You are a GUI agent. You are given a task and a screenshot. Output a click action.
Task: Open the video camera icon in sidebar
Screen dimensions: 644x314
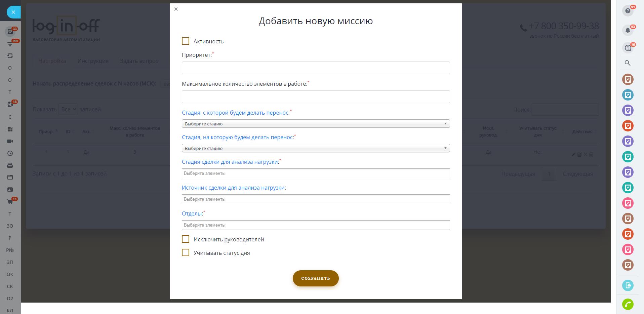point(10,141)
